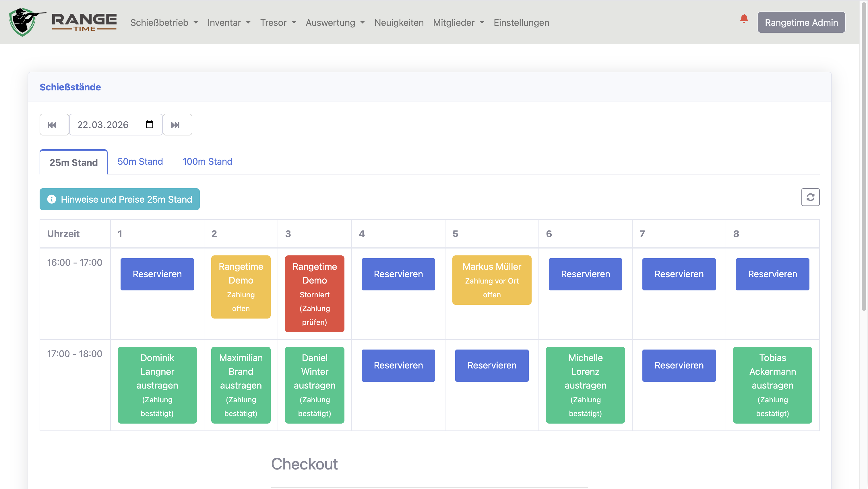
Task: Click the info icon on the Hinweise button
Action: tap(52, 199)
